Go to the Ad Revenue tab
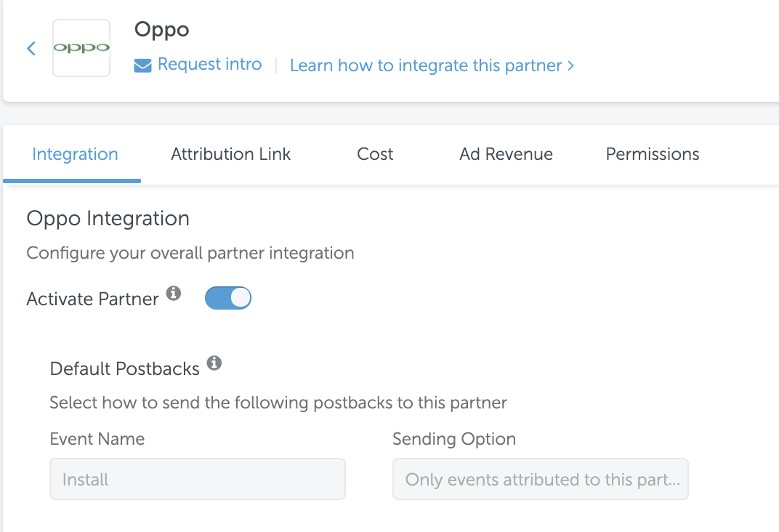Image resolution: width=779 pixels, height=532 pixels. pos(506,154)
